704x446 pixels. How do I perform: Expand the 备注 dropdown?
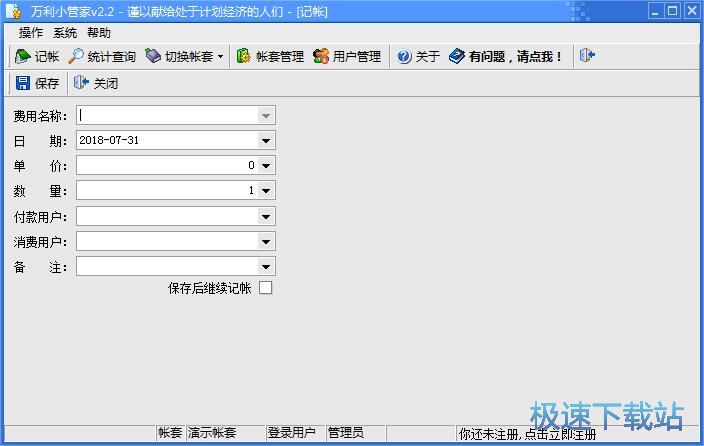tap(266, 267)
